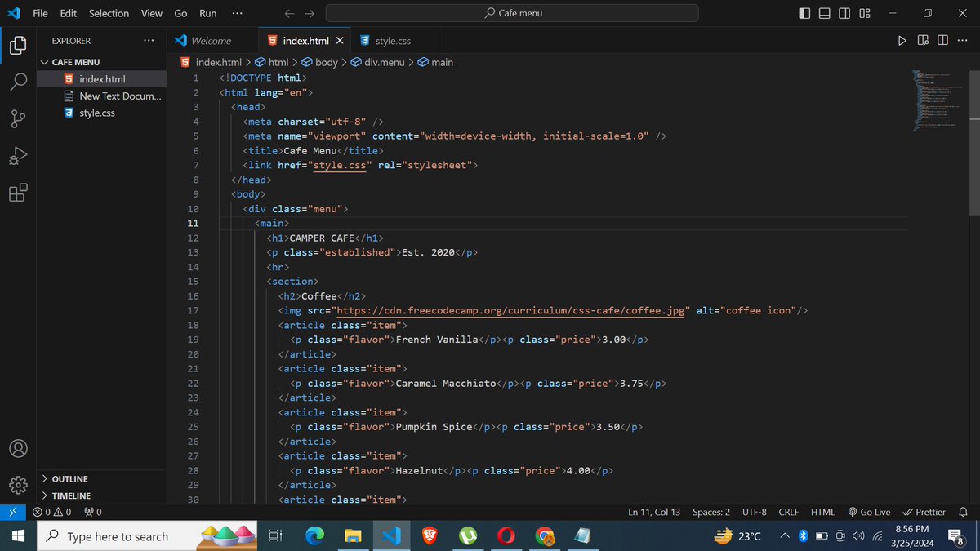Split the editor right
Screen dimensions: 980x551
click(943, 40)
